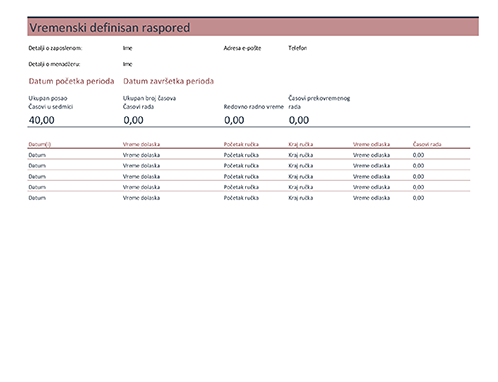Click the 'Telefon' field
This screenshot has width=498, height=382.
297,48
